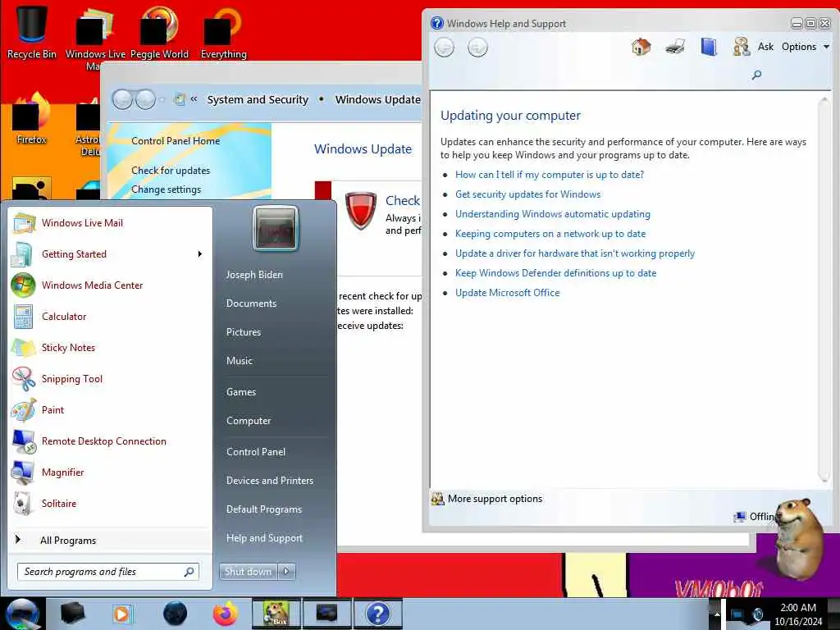The width and height of the screenshot is (840, 630).
Task: Click user account picture in Start menu
Action: click(x=276, y=228)
